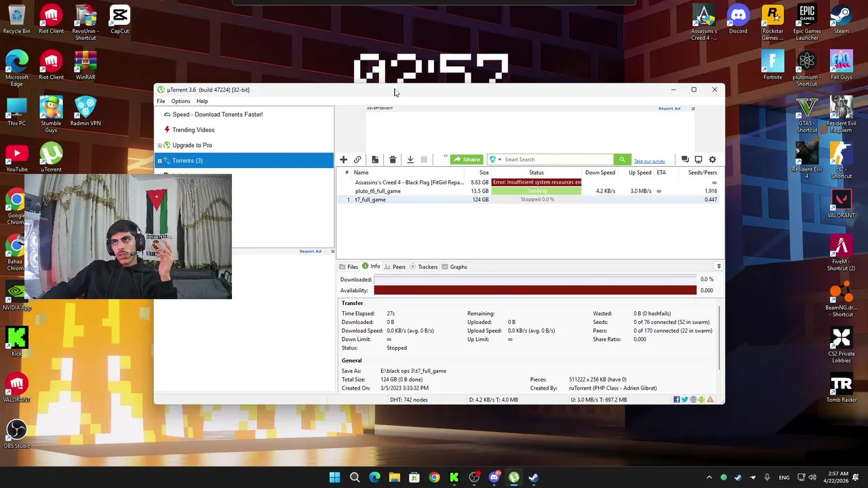
Task: Open Preferences via the gear icon
Action: (712, 159)
